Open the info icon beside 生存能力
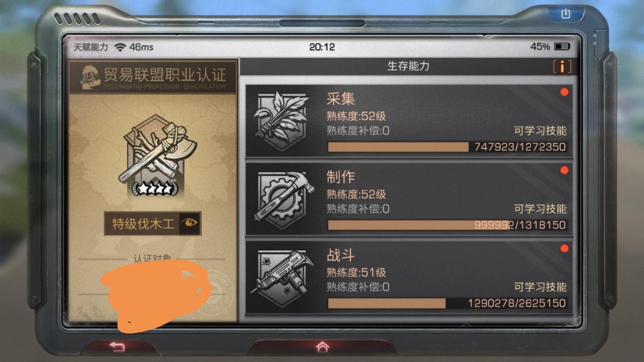The width and height of the screenshot is (644, 362). tap(562, 66)
